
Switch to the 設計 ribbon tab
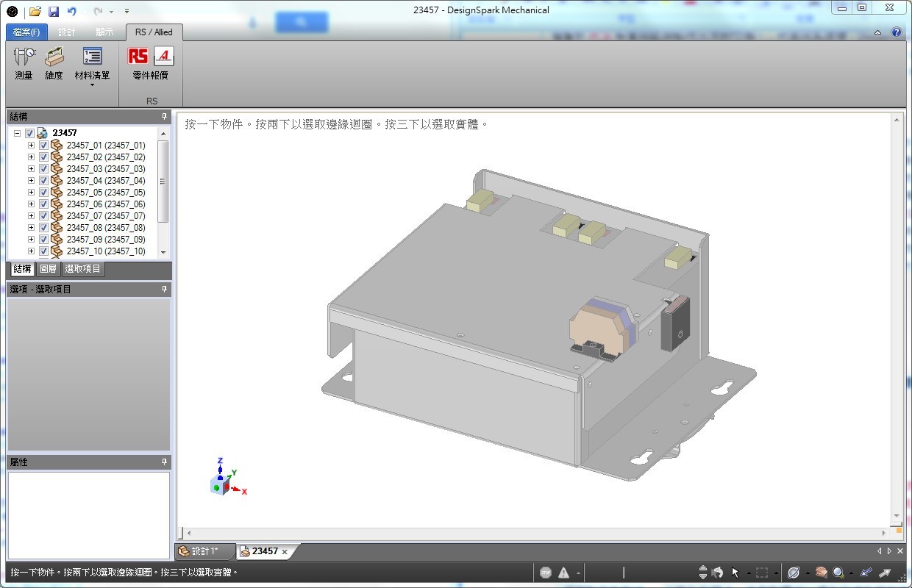(66, 32)
